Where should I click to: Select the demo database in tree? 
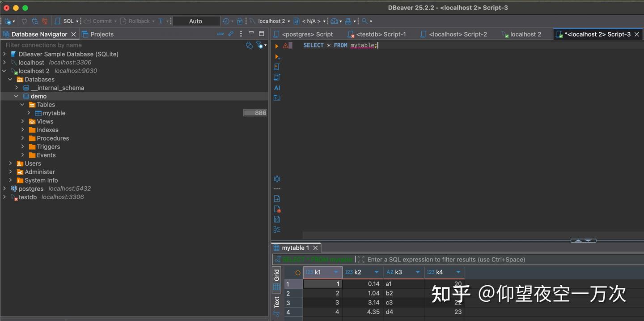[x=38, y=96]
